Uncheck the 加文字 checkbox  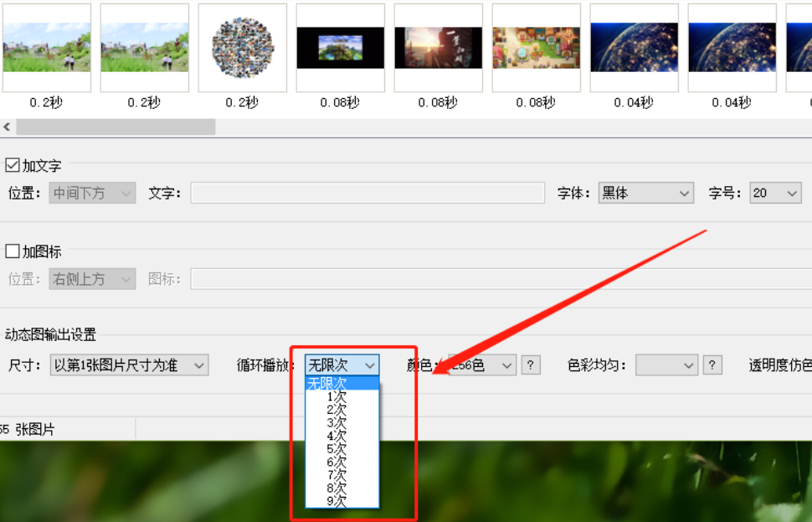[13, 165]
